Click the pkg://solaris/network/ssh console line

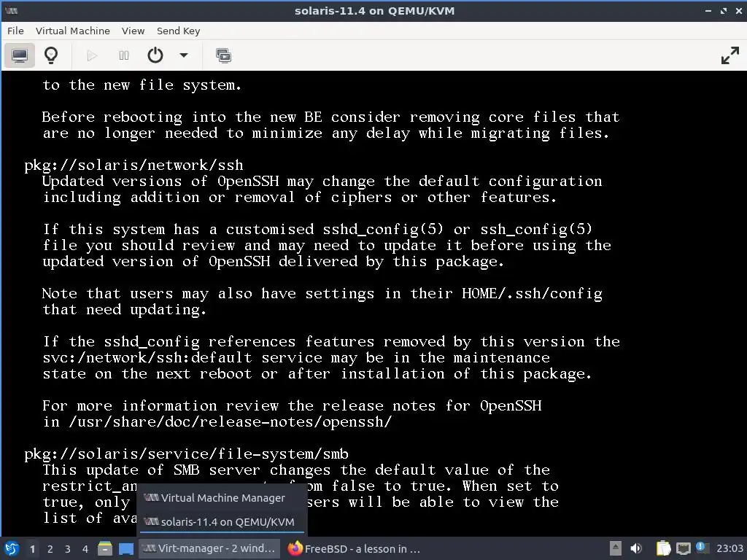point(134,165)
